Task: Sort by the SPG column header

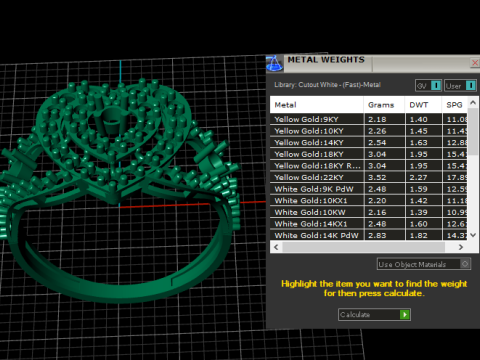Action: coord(455,105)
